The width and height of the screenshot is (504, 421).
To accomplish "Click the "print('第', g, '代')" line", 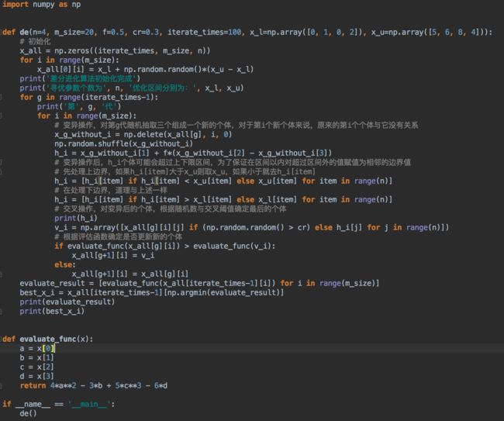I will [x=79, y=107].
